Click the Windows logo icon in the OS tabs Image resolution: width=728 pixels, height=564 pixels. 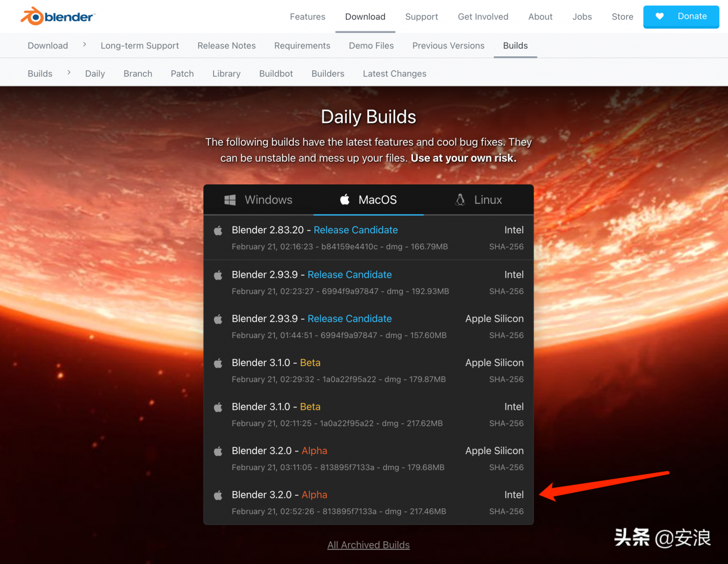(x=230, y=200)
